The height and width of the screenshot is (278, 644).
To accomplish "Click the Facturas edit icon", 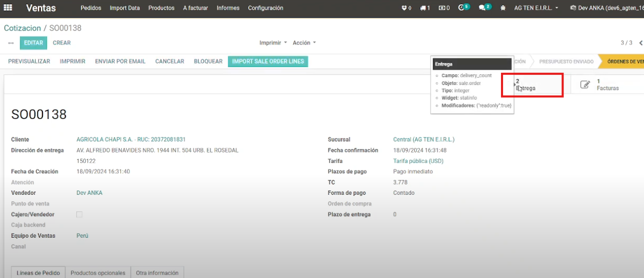I will click(x=585, y=85).
